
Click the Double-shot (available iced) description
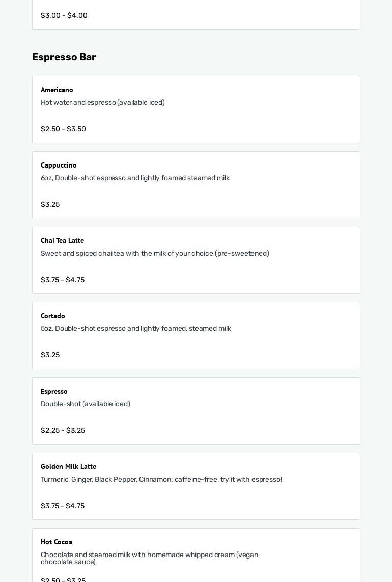[x=85, y=404]
